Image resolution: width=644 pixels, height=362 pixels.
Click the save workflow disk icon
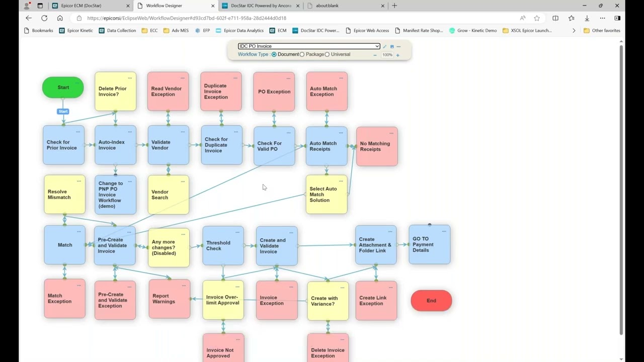(x=392, y=47)
